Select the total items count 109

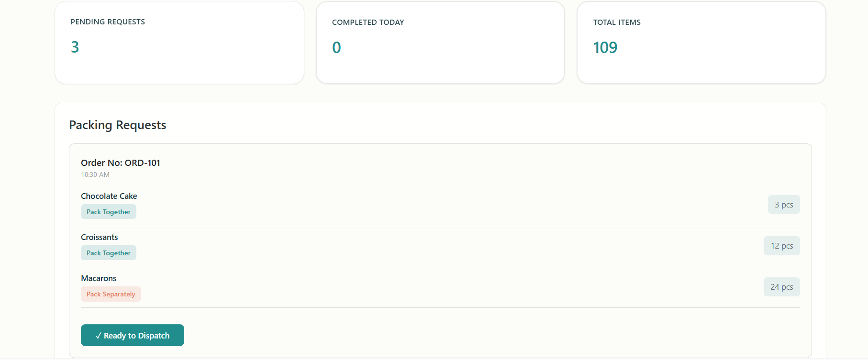[x=605, y=47]
